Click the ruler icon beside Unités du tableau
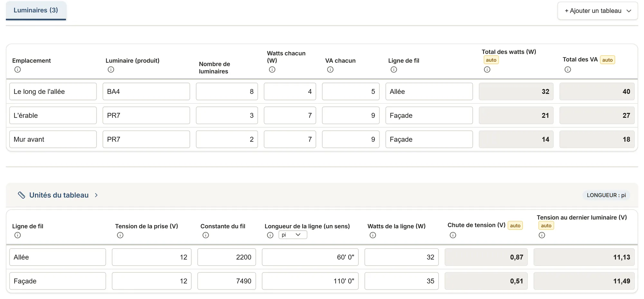 point(22,195)
